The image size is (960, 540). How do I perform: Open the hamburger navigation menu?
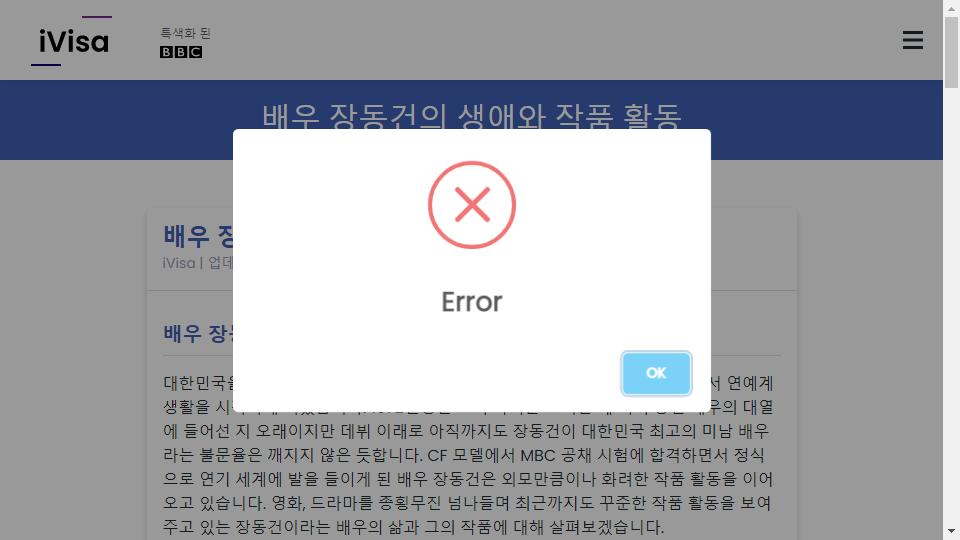coord(912,40)
